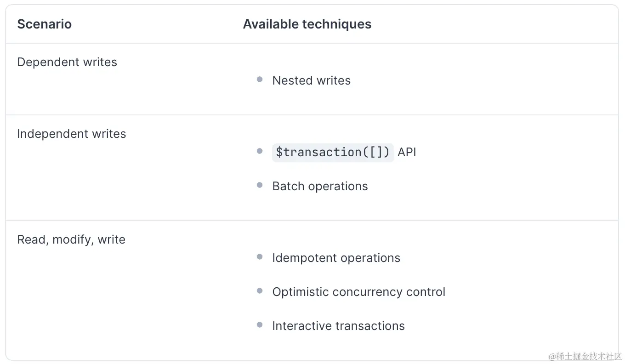The image size is (625, 364).
Task: Click the "Scenario" column header
Action: click(44, 24)
